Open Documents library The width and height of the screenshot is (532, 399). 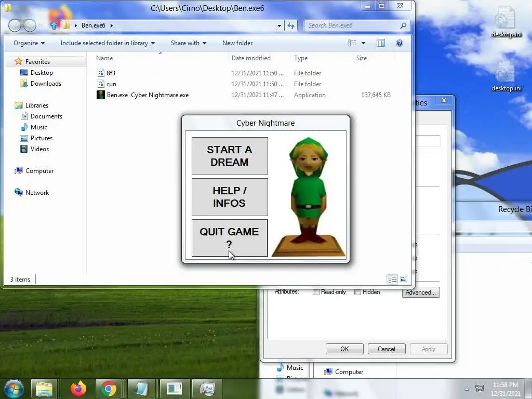(46, 116)
